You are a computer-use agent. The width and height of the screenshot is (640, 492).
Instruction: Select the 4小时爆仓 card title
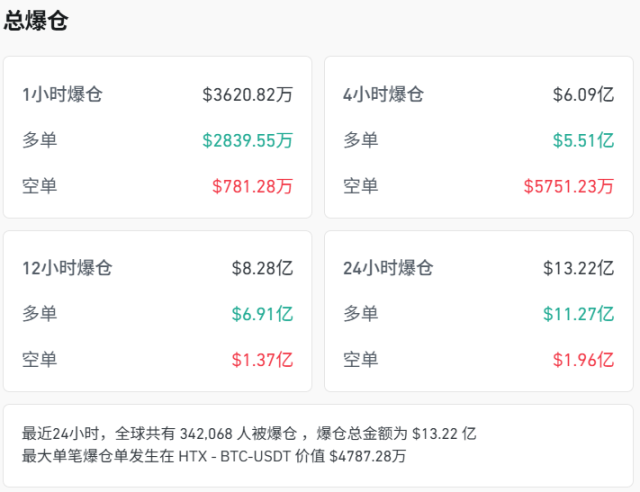(x=383, y=95)
